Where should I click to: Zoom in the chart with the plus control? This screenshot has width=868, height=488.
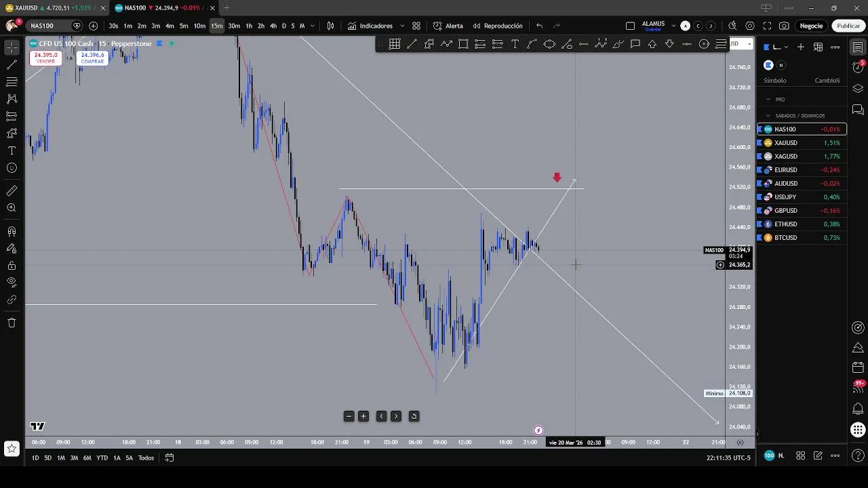[363, 416]
